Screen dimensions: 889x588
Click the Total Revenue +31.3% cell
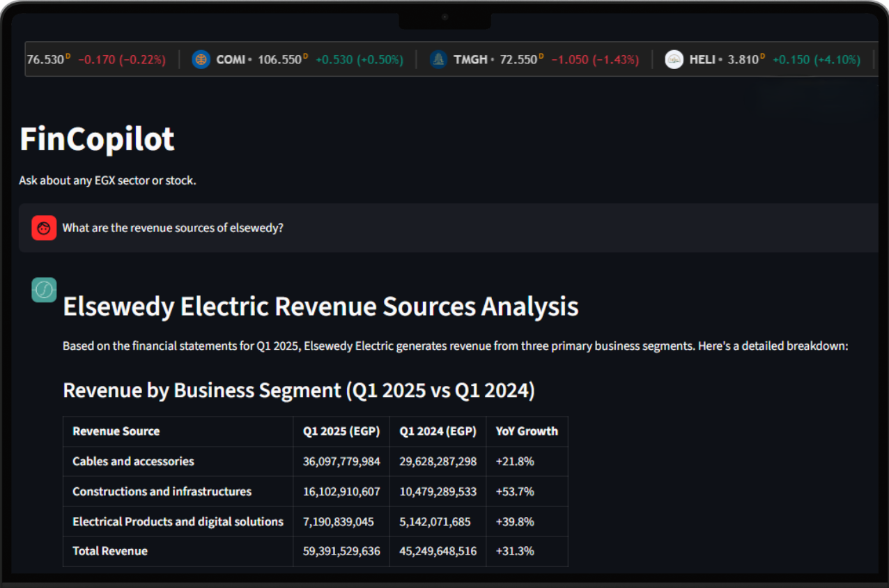pos(515,551)
